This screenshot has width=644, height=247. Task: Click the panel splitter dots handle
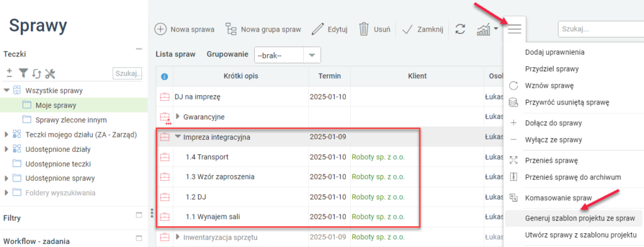[x=152, y=213]
